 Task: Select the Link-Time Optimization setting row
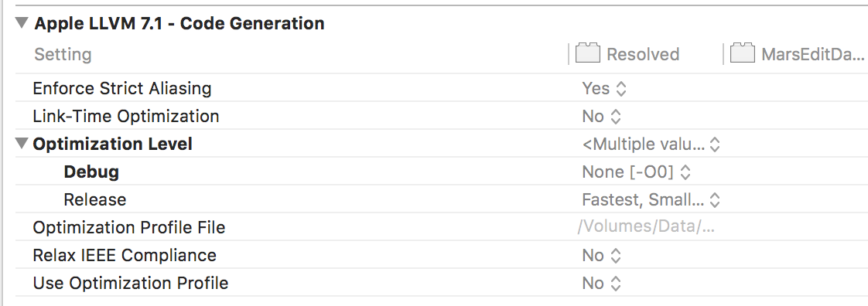click(442, 116)
